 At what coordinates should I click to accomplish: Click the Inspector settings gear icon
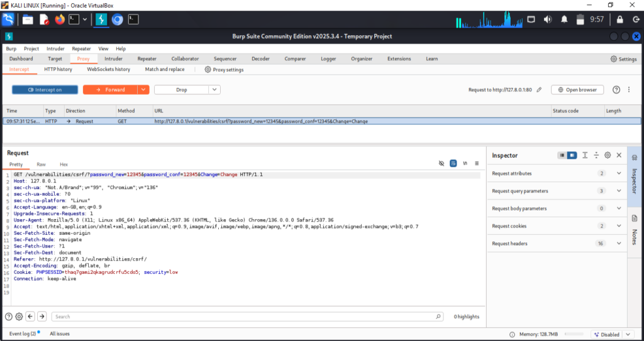coord(608,155)
